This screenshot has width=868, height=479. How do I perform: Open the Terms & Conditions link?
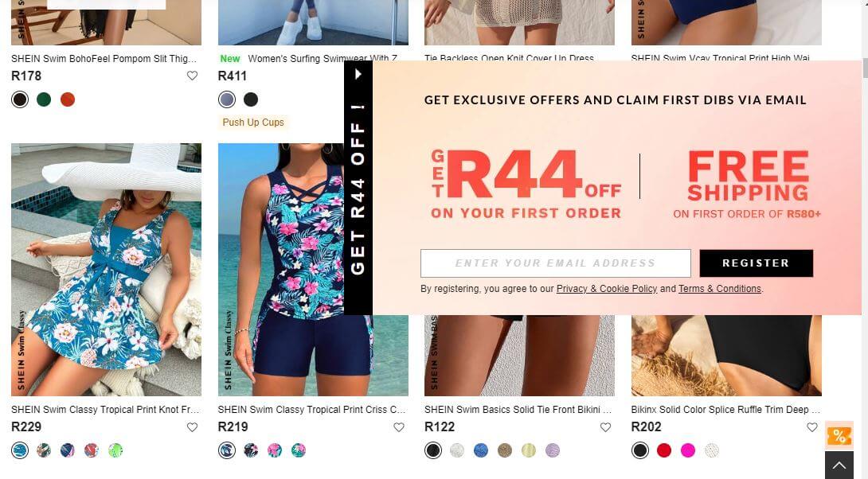coord(720,289)
